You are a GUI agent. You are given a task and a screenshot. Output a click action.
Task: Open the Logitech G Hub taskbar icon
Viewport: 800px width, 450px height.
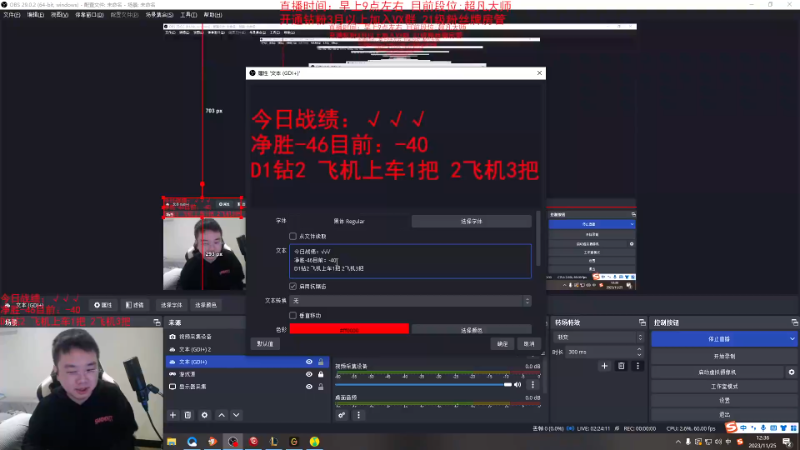294,441
